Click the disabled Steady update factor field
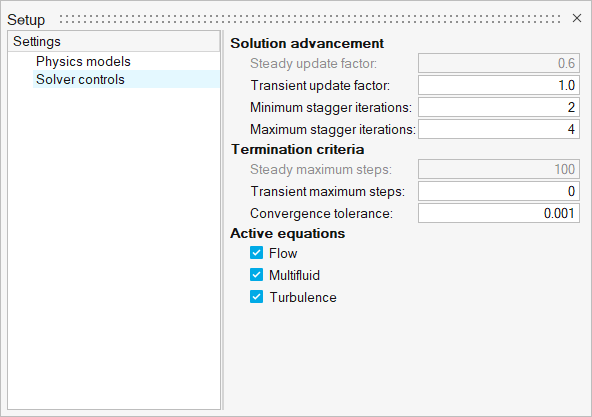Viewport: 592px width, 417px height. (499, 63)
